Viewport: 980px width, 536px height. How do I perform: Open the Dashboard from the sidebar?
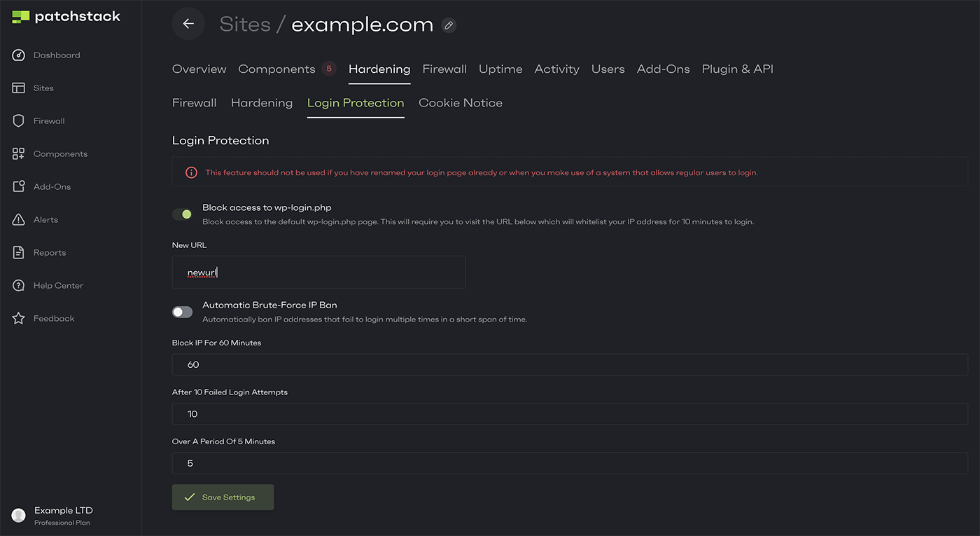57,55
